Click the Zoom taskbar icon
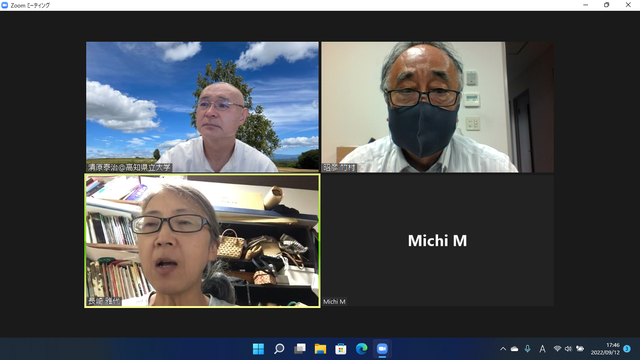This screenshot has width=640, height=360. 382,349
